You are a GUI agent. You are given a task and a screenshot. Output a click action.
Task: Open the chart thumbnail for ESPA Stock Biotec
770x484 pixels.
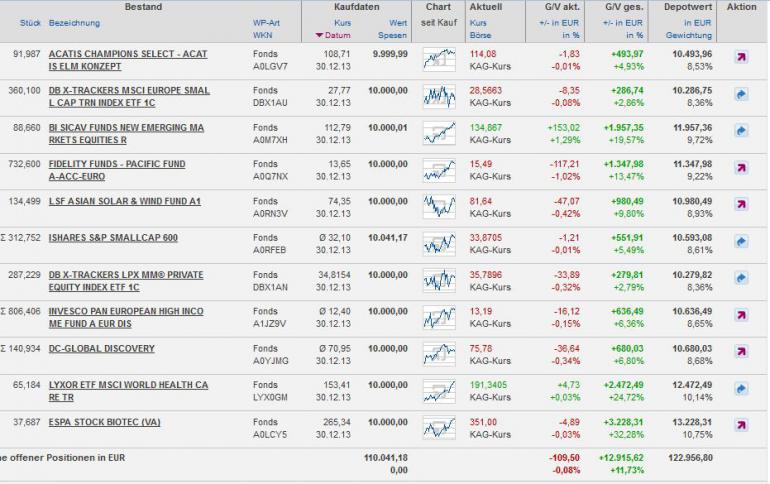point(439,428)
